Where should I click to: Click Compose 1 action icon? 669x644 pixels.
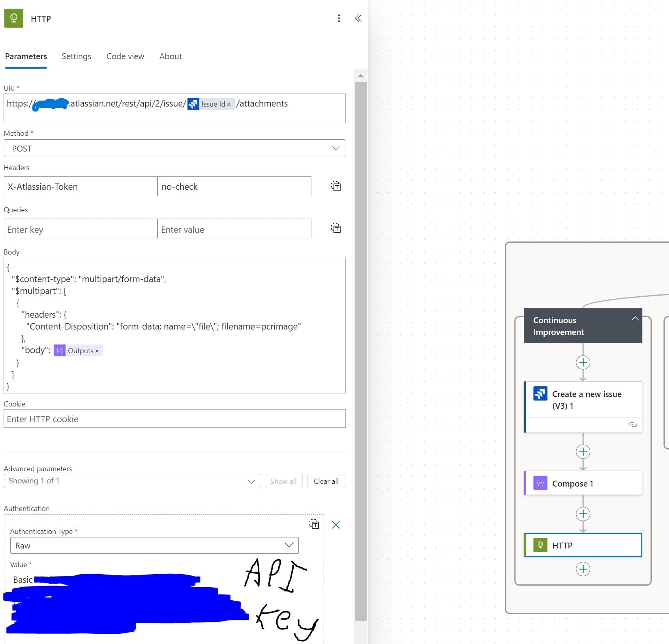[x=540, y=483]
